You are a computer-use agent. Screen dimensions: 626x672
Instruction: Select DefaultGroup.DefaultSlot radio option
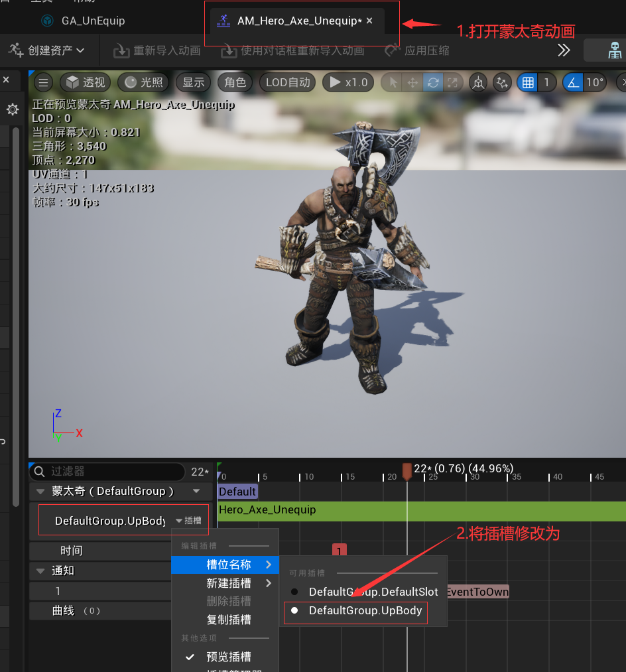[x=364, y=592]
